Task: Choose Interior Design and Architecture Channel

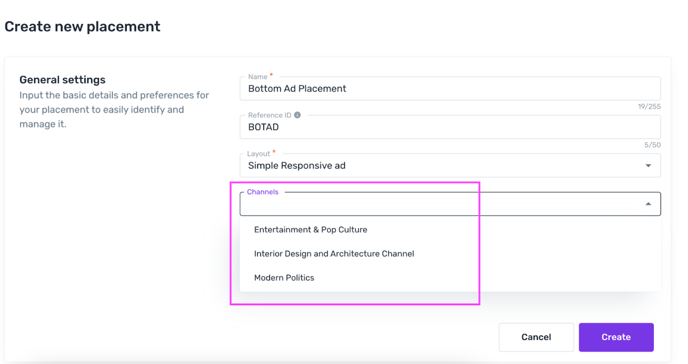Action: pos(334,254)
